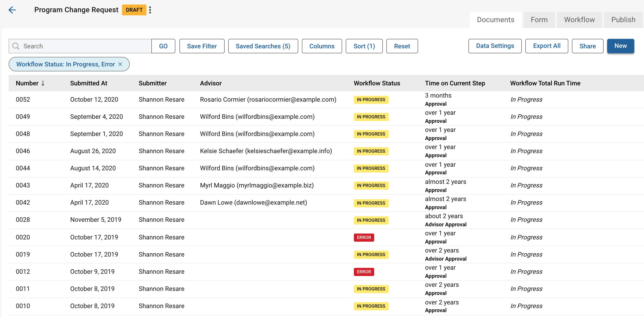Open the Saved Searches list

[263, 46]
